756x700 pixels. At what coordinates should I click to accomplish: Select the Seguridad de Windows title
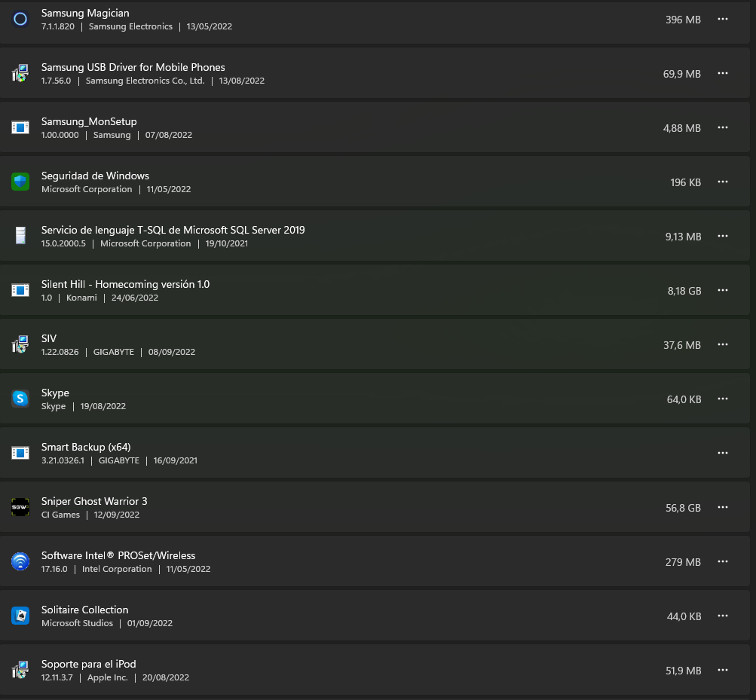tap(95, 176)
